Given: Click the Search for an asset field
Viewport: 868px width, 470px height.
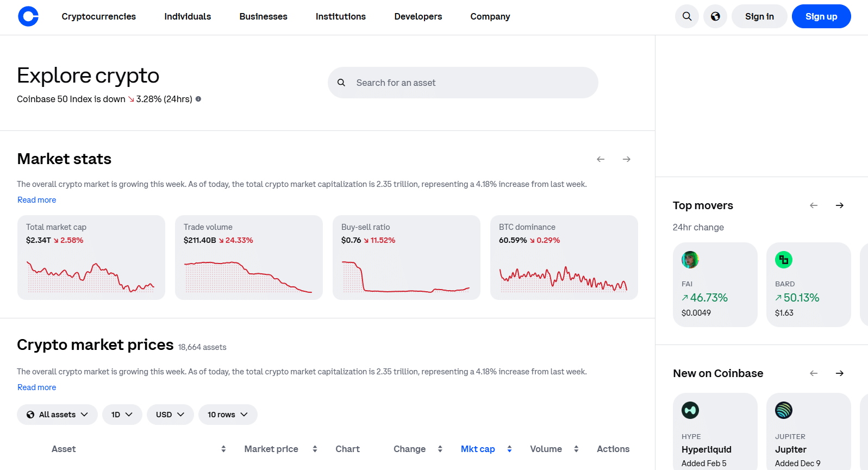Looking at the screenshot, I should pyautogui.click(x=463, y=83).
